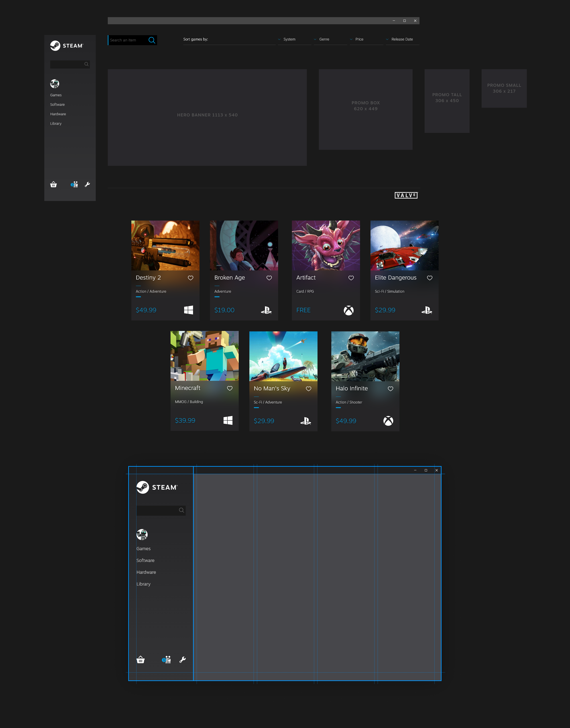Image resolution: width=570 pixels, height=728 pixels.
Task: Expand the System sort dropdown
Action: 289,39
